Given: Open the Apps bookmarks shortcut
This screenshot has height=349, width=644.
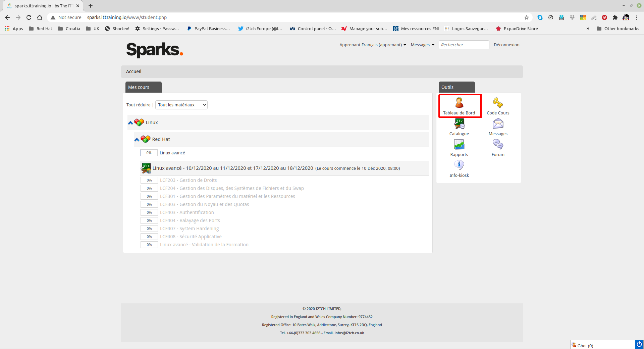Looking at the screenshot, I should coord(14,29).
